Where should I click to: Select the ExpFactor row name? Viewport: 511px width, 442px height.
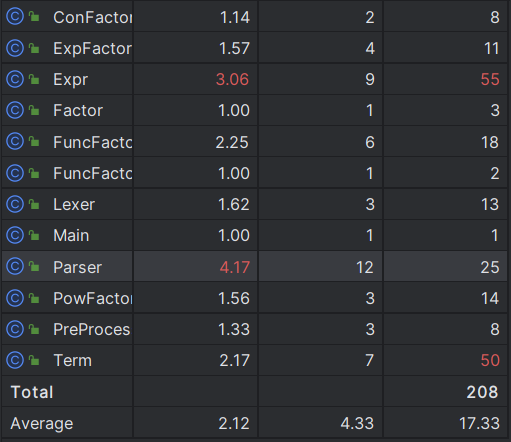coord(93,49)
